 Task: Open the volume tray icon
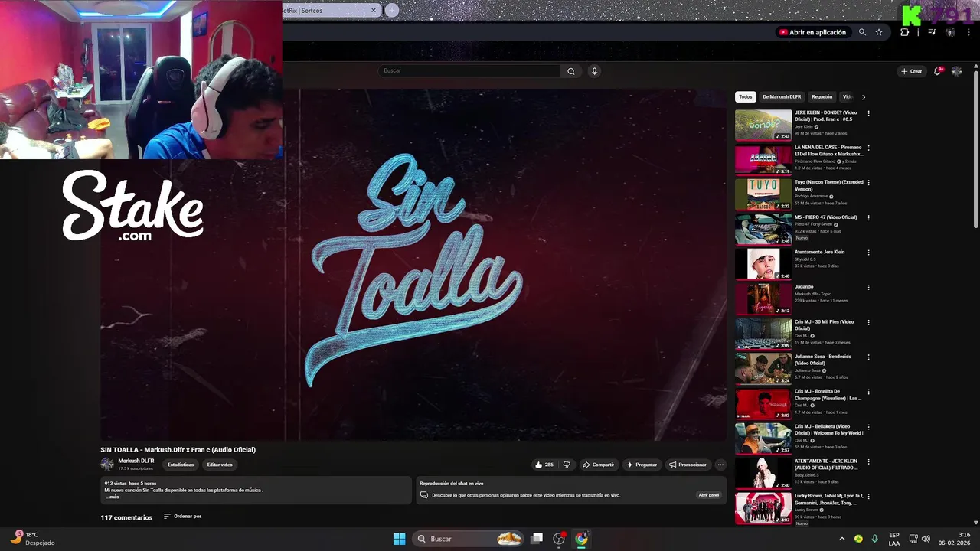(926, 539)
